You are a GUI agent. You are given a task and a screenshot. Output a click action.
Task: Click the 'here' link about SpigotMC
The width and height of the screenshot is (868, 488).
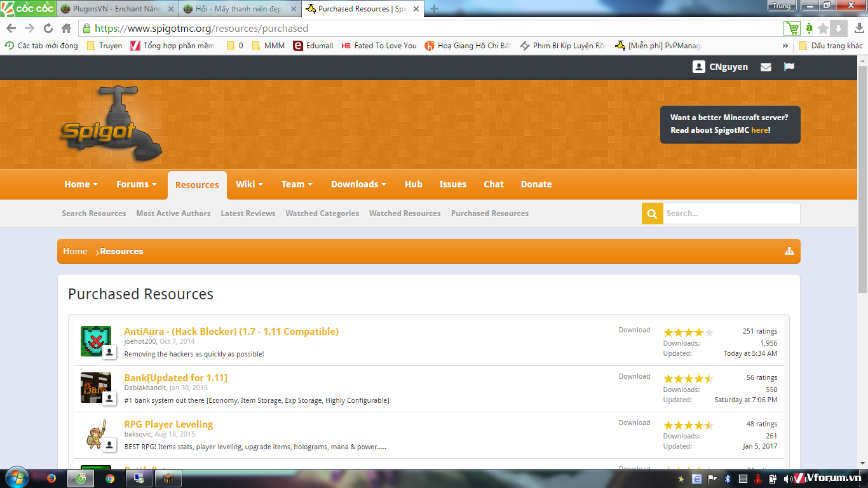(759, 130)
